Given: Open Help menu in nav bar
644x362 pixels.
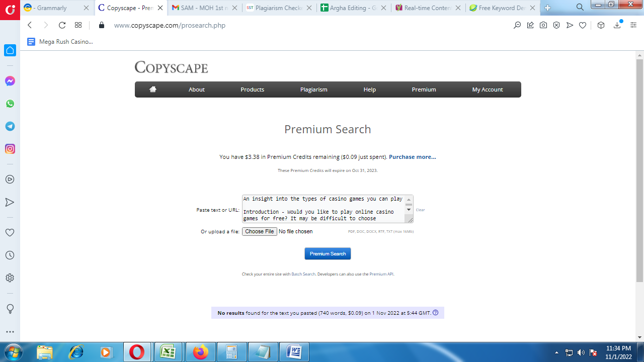Looking at the screenshot, I should tap(370, 89).
